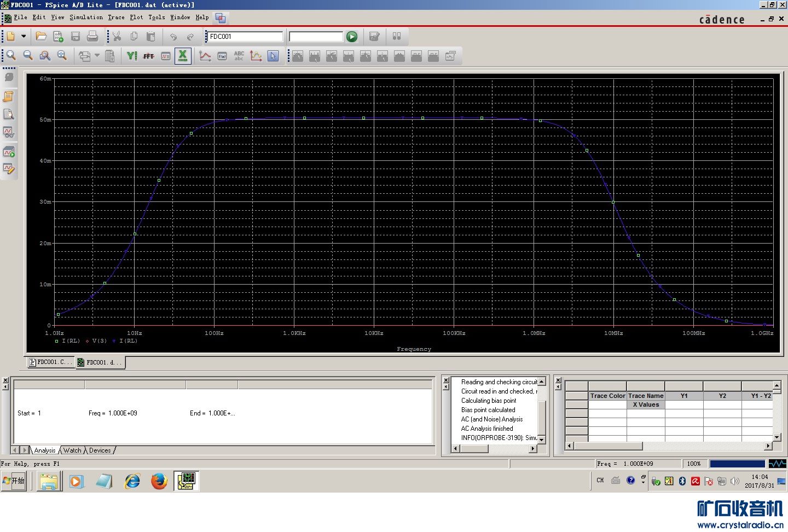Switch to the FDC001.C document tab
The width and height of the screenshot is (788, 532).
click(50, 362)
